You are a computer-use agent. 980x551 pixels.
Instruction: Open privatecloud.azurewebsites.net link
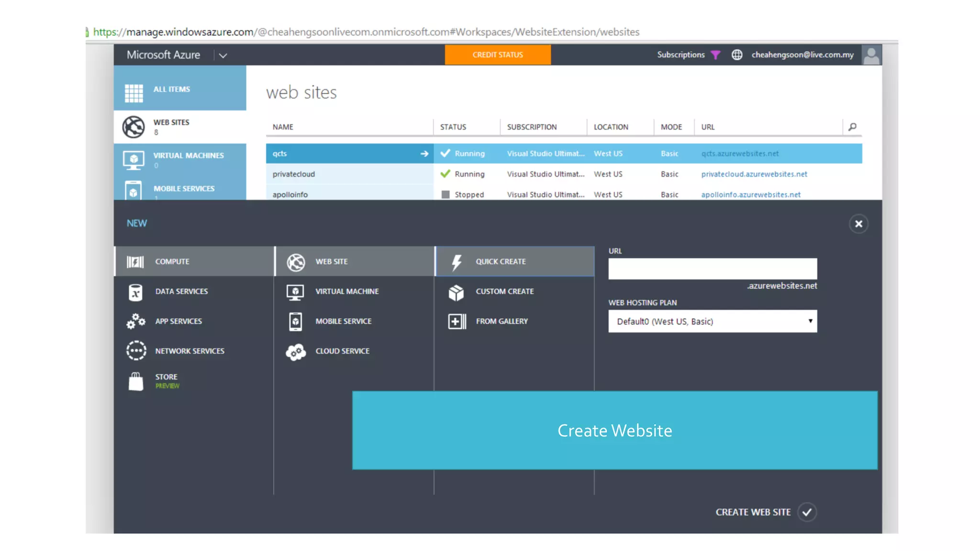click(x=754, y=174)
